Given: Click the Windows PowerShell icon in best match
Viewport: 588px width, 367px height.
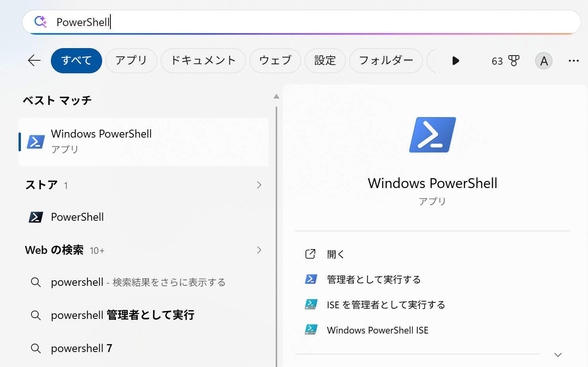Looking at the screenshot, I should coord(35,142).
